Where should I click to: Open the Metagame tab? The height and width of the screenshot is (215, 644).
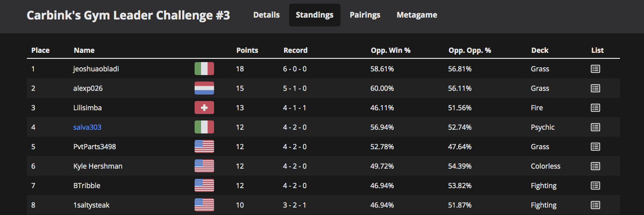pos(417,15)
